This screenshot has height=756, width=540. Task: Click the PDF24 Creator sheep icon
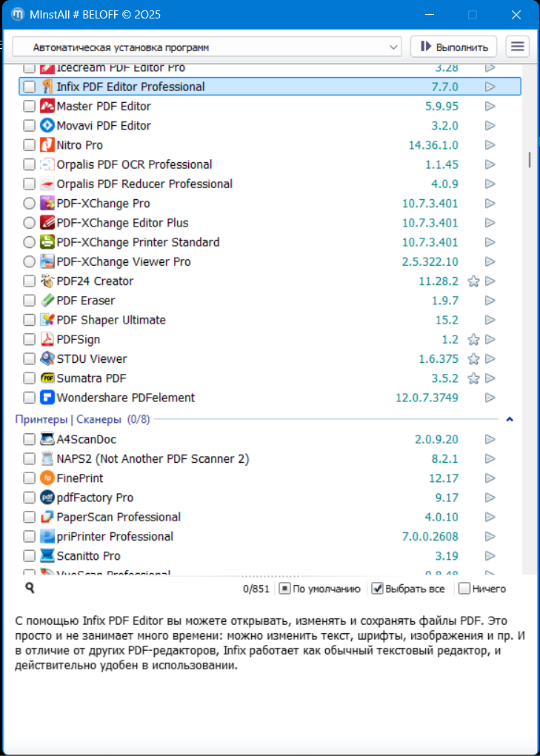(47, 281)
